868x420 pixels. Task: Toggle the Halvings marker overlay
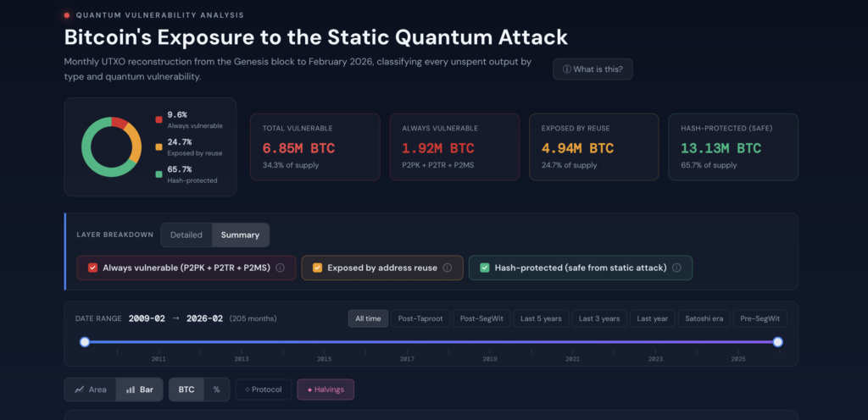tap(325, 390)
